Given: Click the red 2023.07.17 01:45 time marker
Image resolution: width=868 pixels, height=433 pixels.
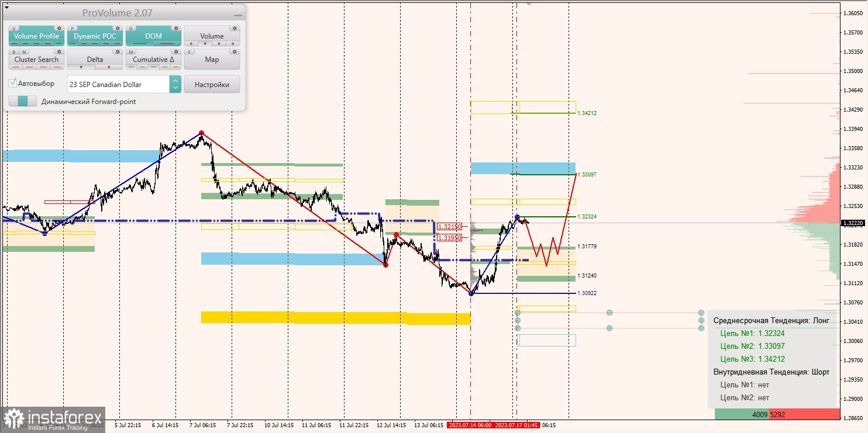Looking at the screenshot, I should pyautogui.click(x=516, y=425).
